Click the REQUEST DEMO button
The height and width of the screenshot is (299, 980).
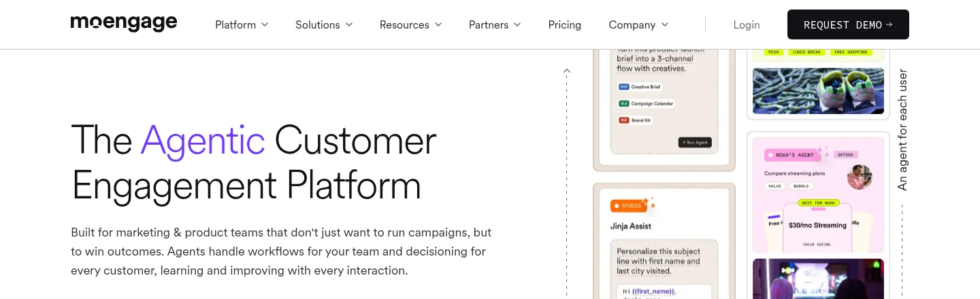tap(848, 24)
